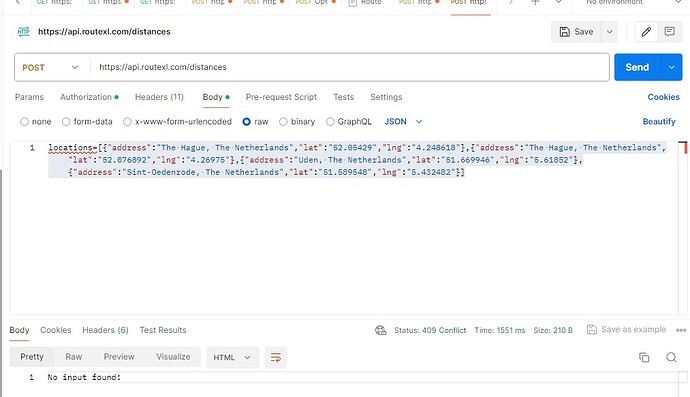Click the edit pencil icon

tap(646, 32)
